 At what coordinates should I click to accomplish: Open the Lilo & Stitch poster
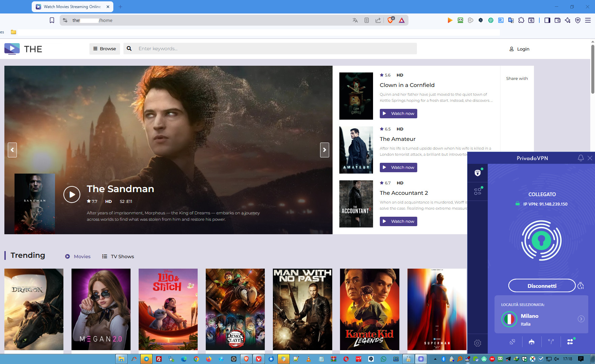point(168,309)
